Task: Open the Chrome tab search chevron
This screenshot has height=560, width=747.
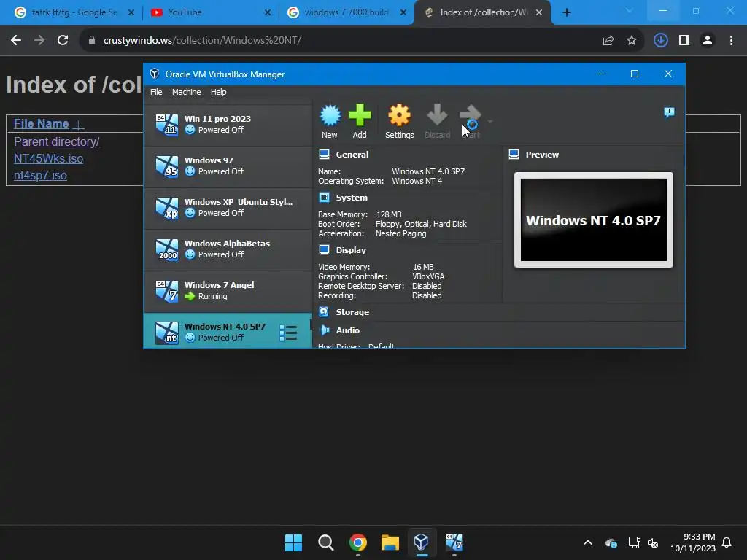Action: click(x=629, y=10)
